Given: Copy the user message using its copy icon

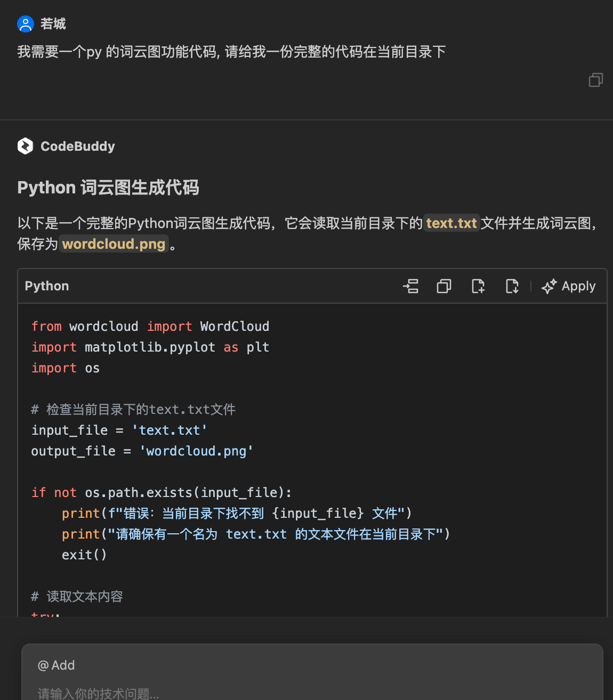Looking at the screenshot, I should click(x=595, y=79).
